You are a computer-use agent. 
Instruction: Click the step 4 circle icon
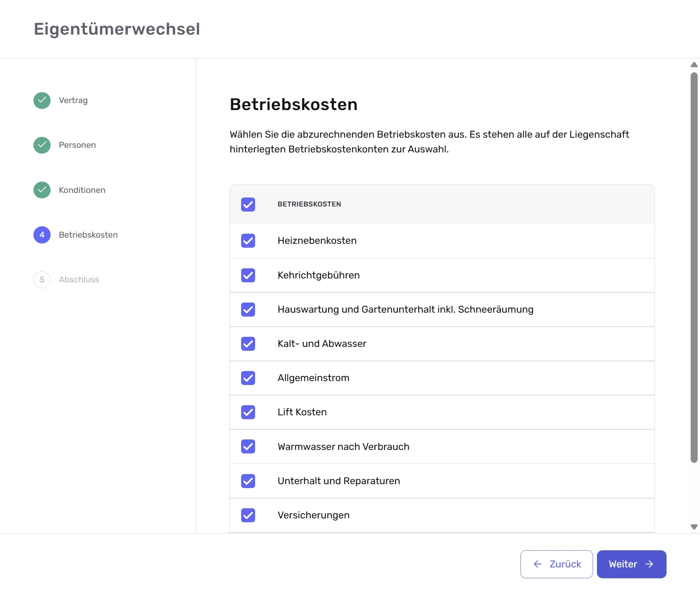point(42,235)
